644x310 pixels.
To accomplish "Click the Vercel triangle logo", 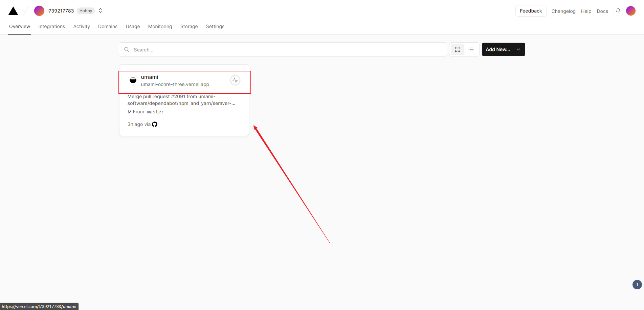I will click(x=13, y=11).
